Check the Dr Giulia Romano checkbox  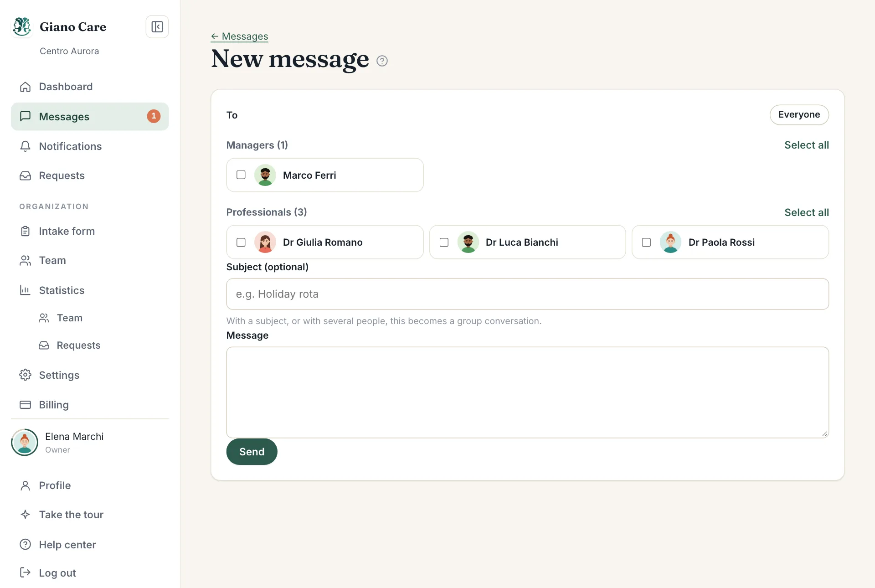pyautogui.click(x=241, y=242)
